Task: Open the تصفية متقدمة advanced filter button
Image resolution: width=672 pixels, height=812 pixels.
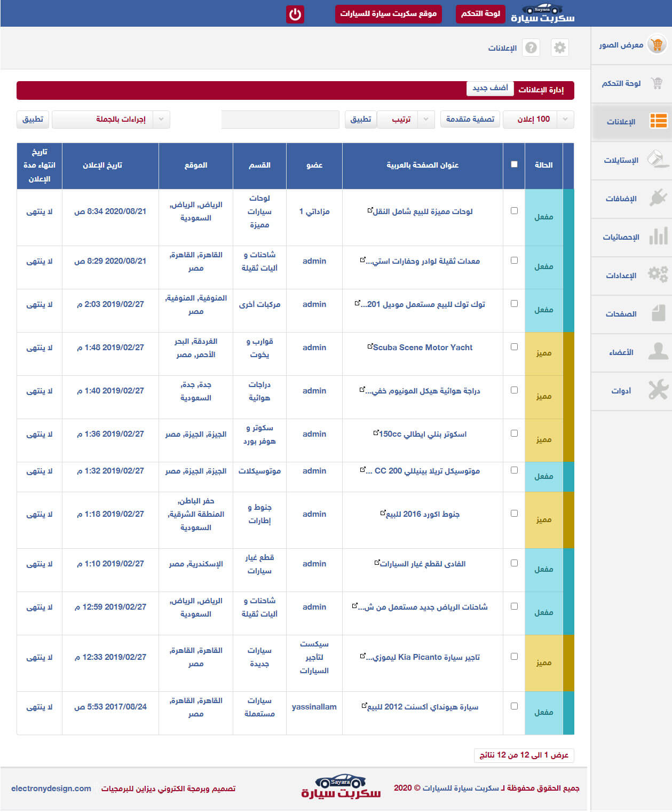Action: (x=470, y=120)
